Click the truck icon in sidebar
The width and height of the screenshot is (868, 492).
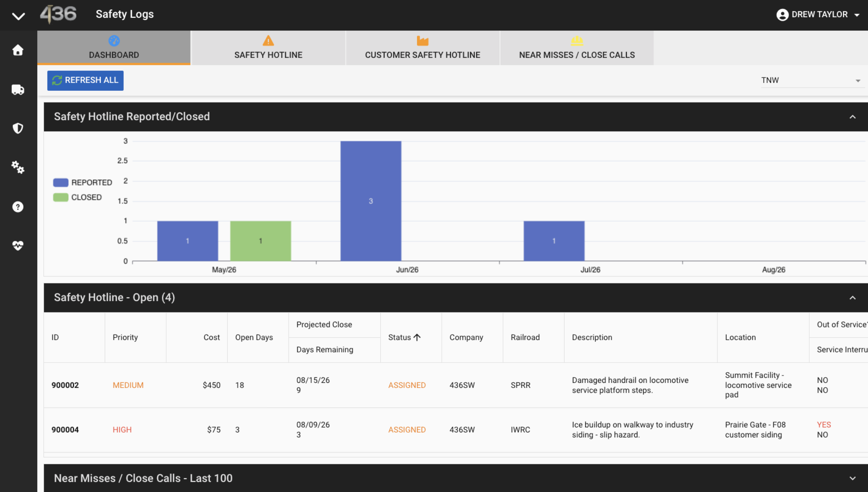click(18, 89)
